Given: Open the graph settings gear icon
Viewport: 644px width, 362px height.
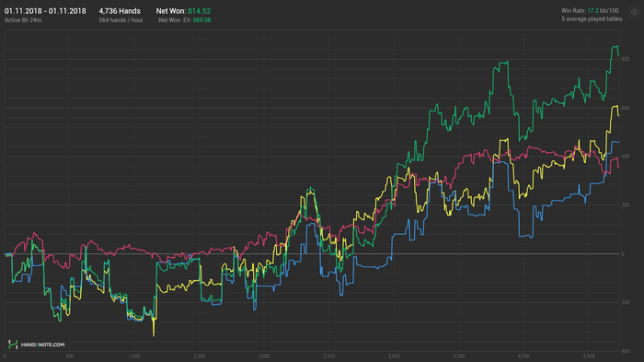Looking at the screenshot, I should tap(634, 12).
